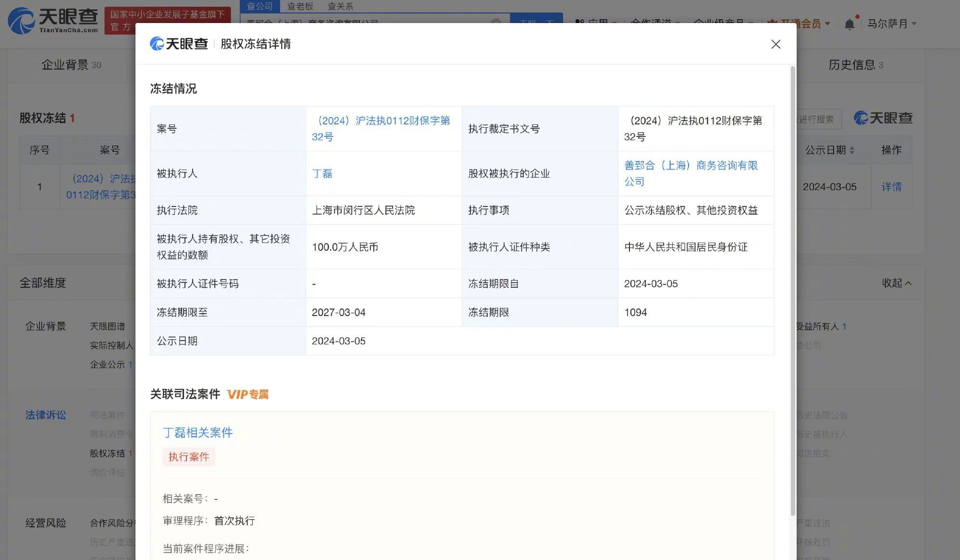Select 经营风险 category in sidebar
This screenshot has height=560, width=960.
[x=46, y=523]
